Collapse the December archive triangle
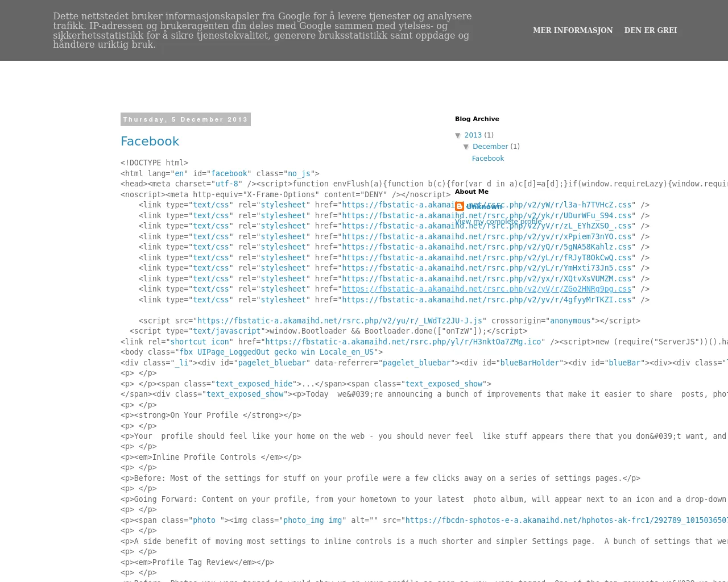The image size is (728, 582). 466,147
